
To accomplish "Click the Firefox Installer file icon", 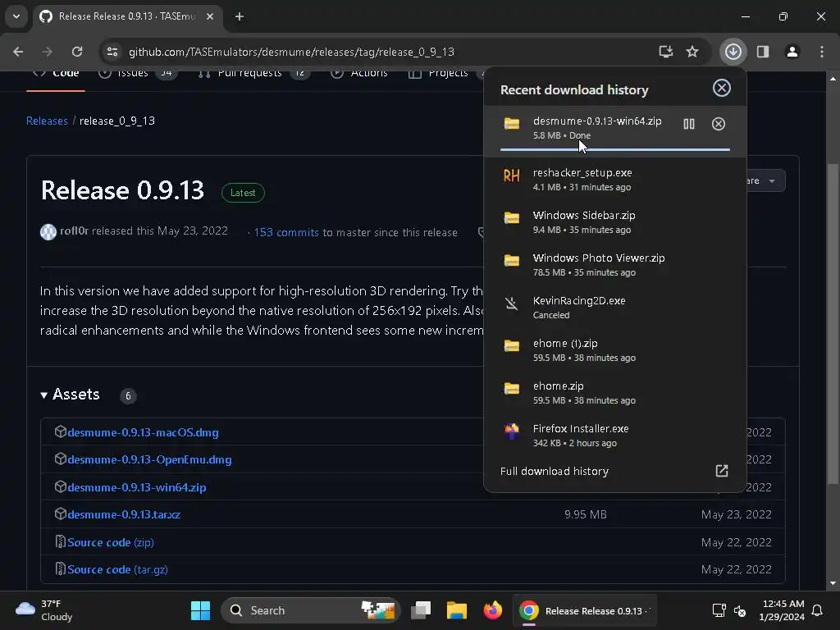I will tap(512, 431).
